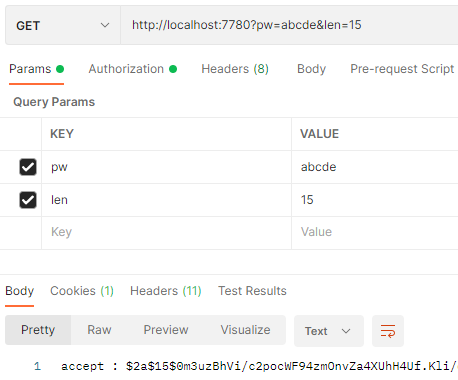458x380 pixels.
Task: Click the pw key cell
Action: pyautogui.click(x=166, y=167)
